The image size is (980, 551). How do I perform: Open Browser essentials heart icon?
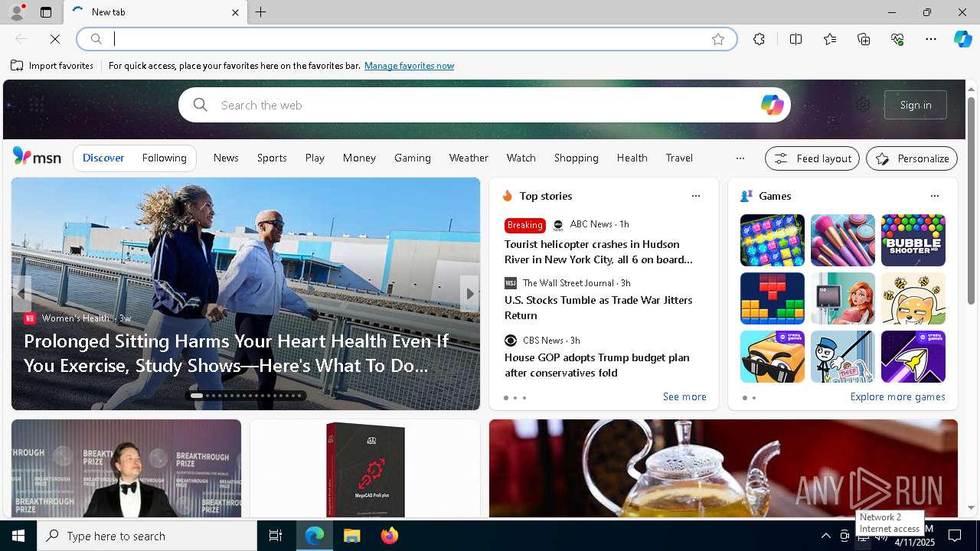click(x=897, y=39)
